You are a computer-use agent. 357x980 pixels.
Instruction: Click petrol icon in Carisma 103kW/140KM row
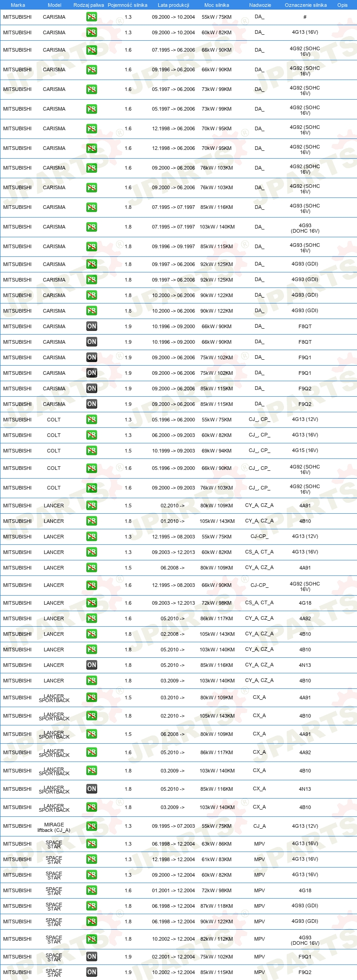pos(92,227)
